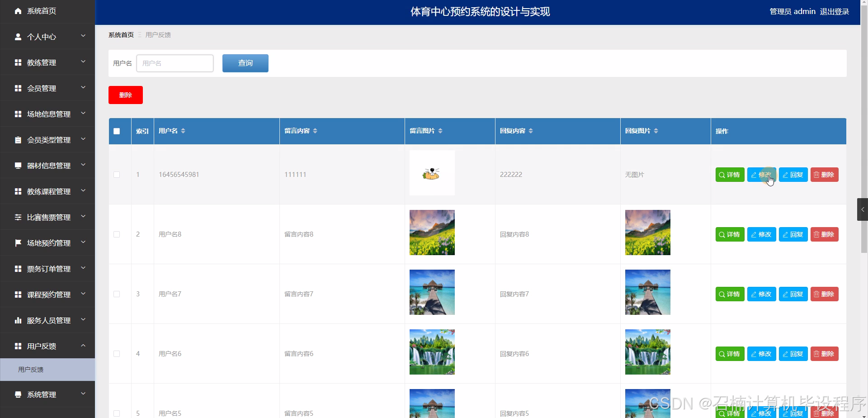Image resolution: width=868 pixels, height=418 pixels.
Task: Click the red batch 删除 button
Action: (x=126, y=95)
